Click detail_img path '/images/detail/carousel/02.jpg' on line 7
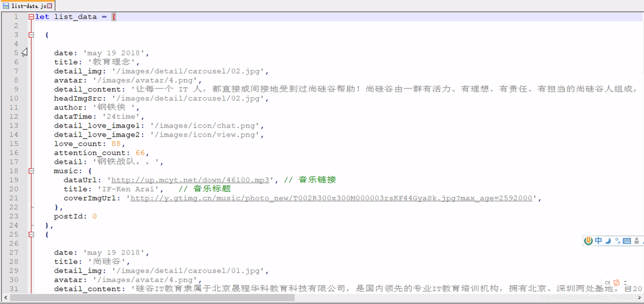The width and height of the screenshot is (644, 304). (x=188, y=71)
